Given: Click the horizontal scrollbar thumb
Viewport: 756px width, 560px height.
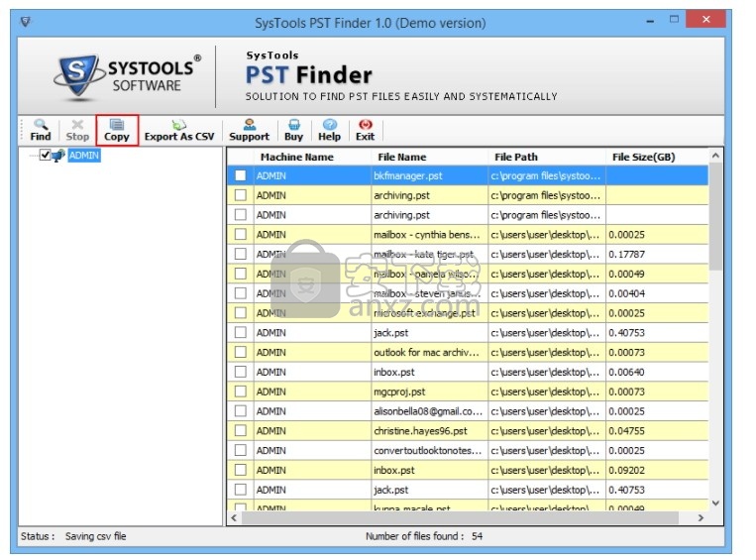Looking at the screenshot, I should pyautogui.click(x=460, y=517).
